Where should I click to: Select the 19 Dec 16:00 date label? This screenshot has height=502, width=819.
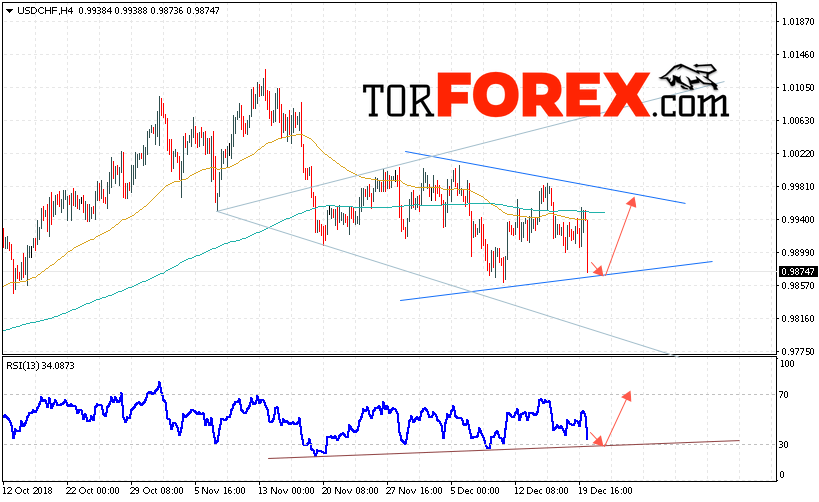click(605, 491)
